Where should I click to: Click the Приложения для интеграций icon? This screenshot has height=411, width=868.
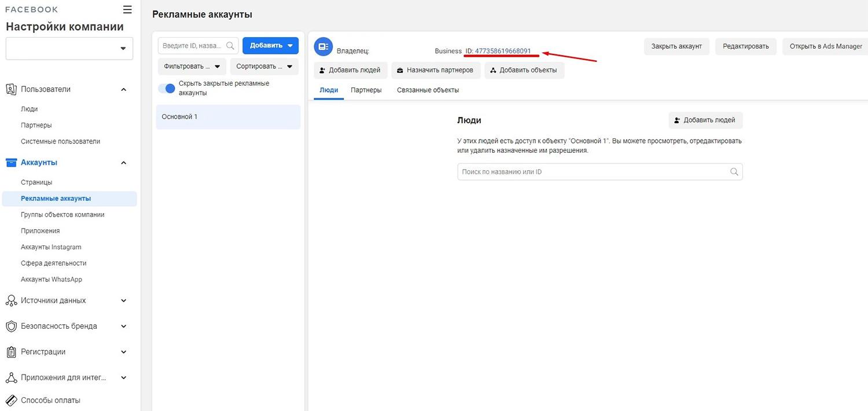click(x=10, y=377)
